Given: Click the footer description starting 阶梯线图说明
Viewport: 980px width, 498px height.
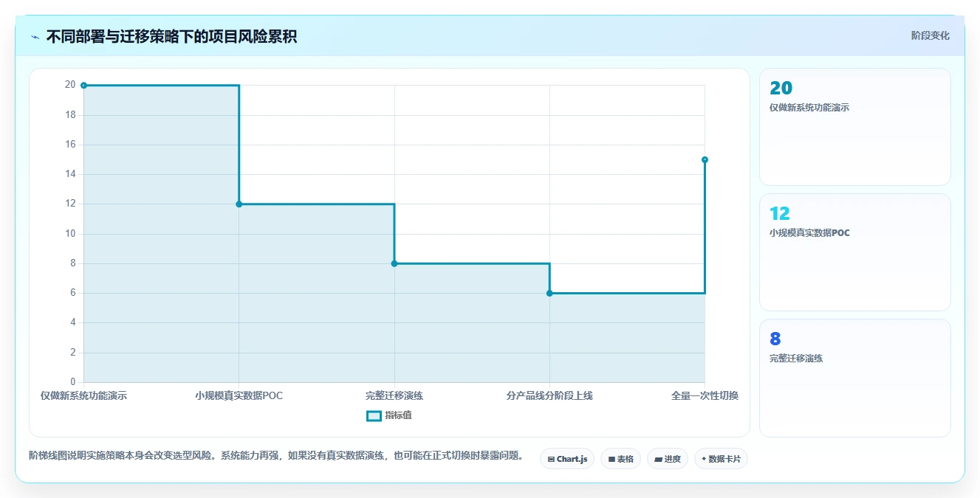Looking at the screenshot, I should pyautogui.click(x=275, y=456).
